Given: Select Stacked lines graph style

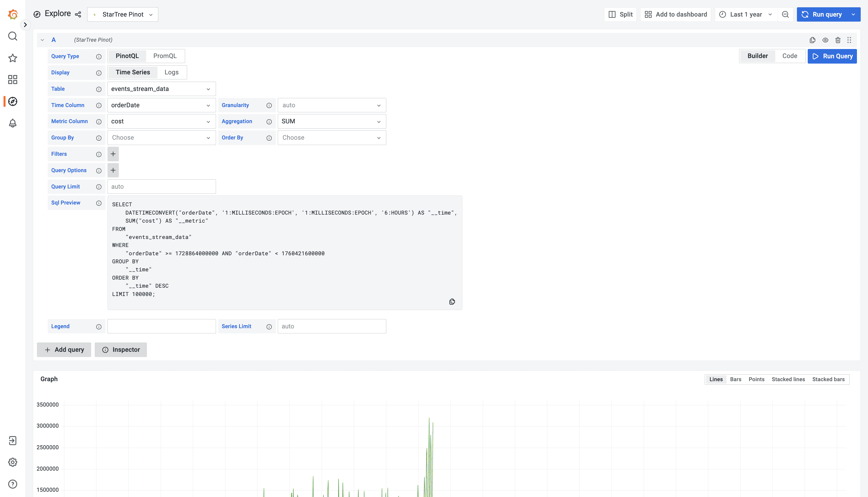Looking at the screenshot, I should [788, 379].
